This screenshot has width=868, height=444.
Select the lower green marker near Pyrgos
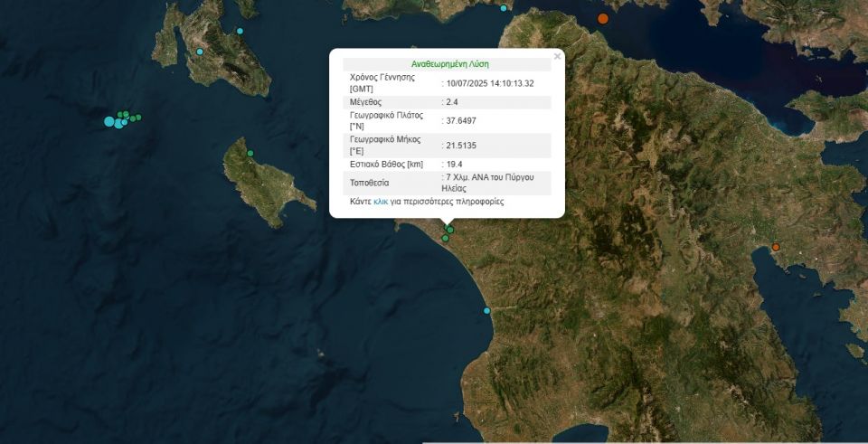click(444, 239)
